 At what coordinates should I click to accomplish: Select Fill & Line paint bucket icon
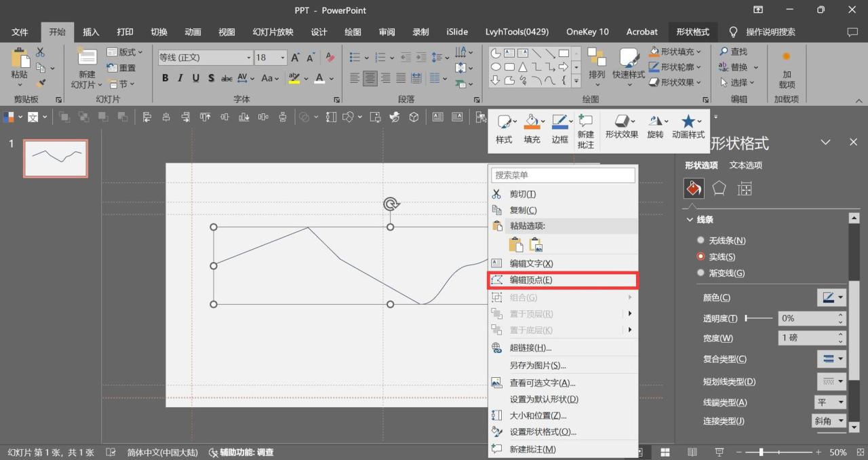[x=694, y=189]
